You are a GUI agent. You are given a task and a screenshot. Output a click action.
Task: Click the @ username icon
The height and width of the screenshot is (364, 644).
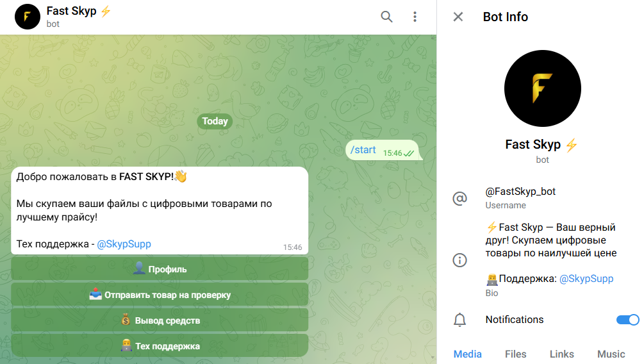[x=459, y=199]
